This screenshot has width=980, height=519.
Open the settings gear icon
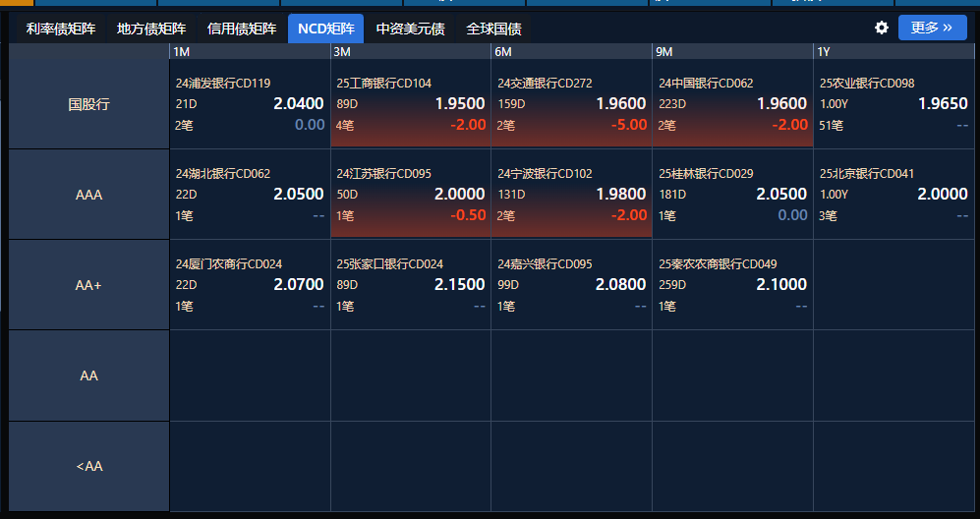point(882,28)
